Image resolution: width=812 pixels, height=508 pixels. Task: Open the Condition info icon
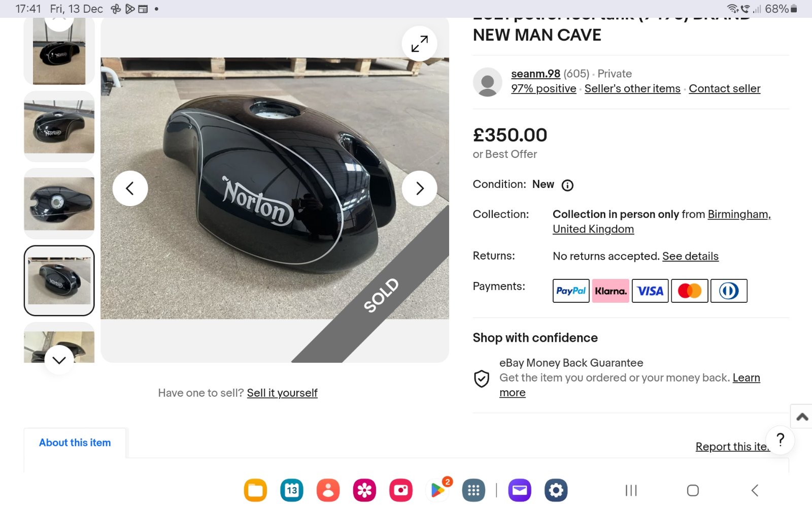pos(567,185)
